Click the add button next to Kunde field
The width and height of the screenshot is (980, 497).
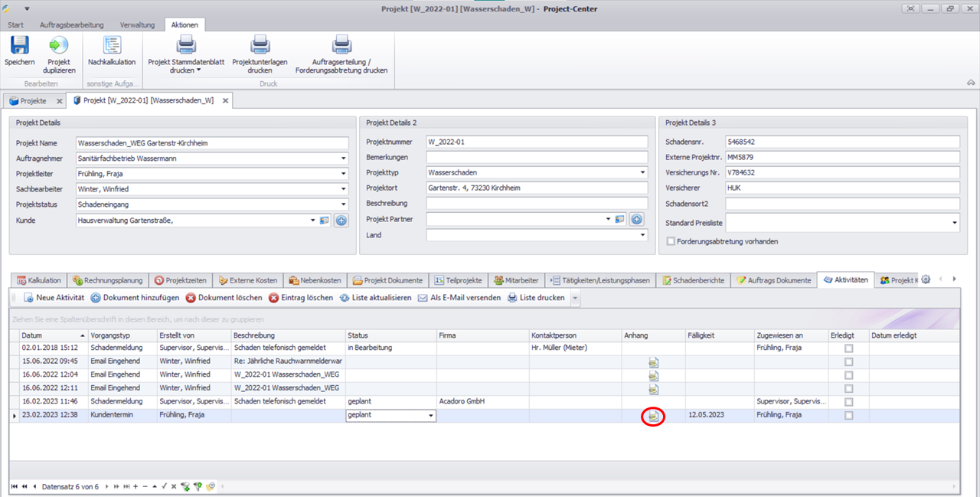click(341, 221)
